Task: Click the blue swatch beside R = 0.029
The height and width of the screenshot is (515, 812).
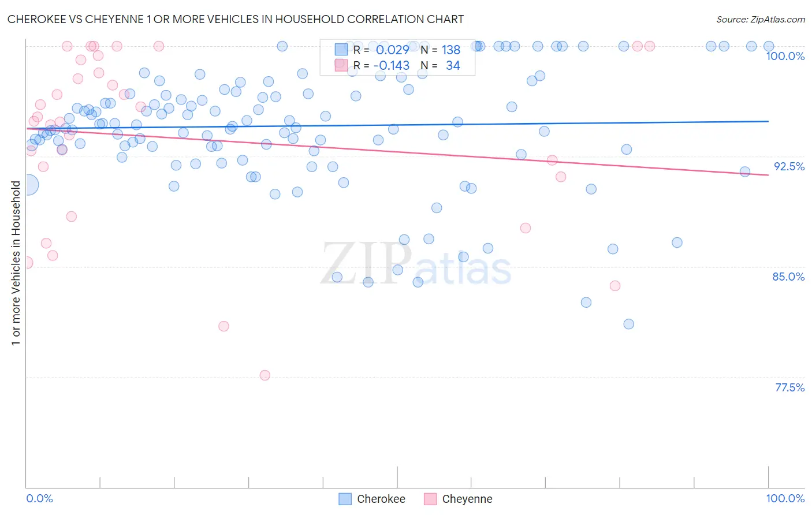Action: 341,50
